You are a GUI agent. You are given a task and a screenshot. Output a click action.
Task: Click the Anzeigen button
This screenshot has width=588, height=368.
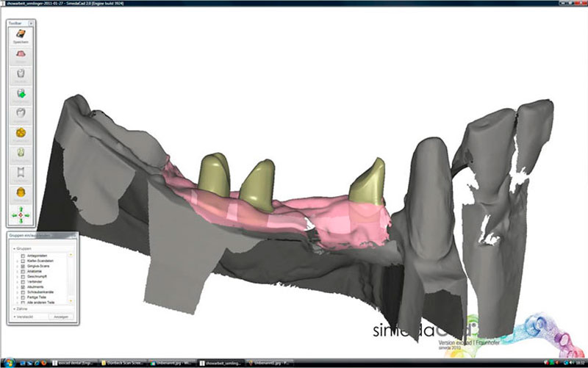(x=60, y=317)
